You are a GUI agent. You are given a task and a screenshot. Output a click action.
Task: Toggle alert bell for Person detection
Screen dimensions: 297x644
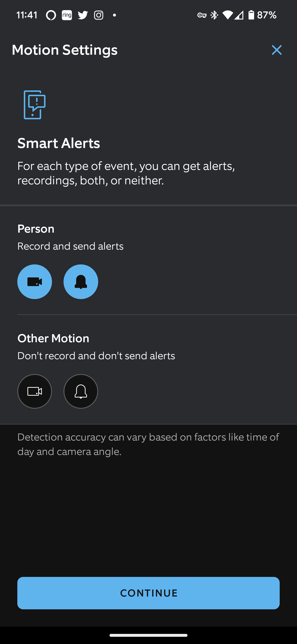81,282
